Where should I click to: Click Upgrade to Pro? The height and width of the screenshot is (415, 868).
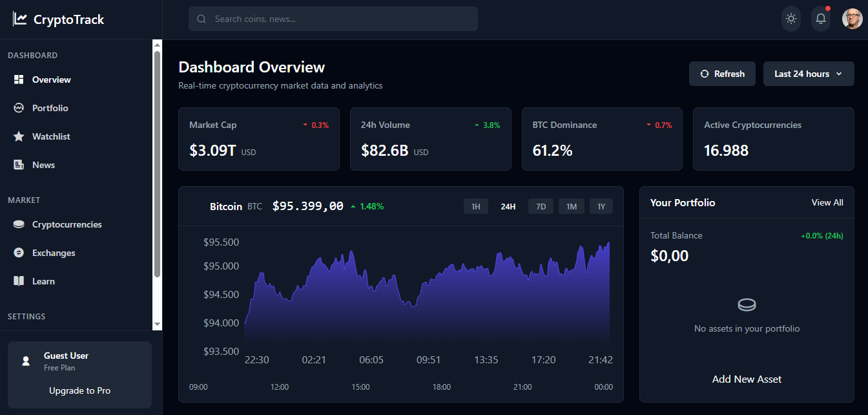pos(79,390)
